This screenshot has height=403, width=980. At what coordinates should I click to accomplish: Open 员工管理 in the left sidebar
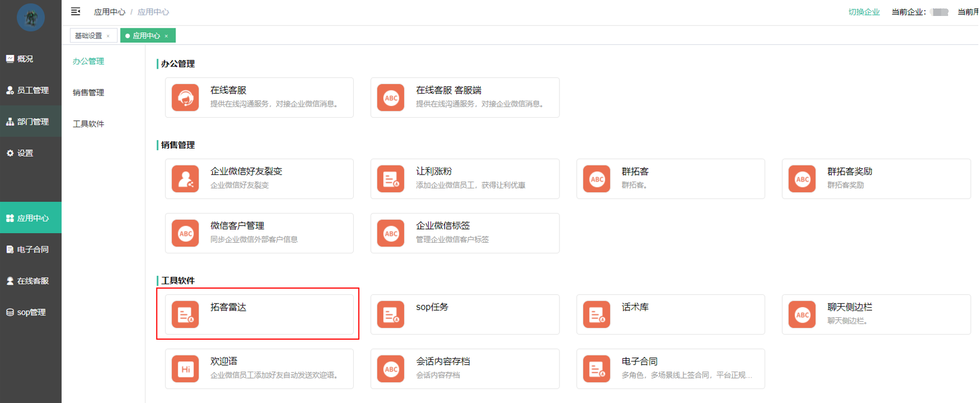tap(31, 91)
